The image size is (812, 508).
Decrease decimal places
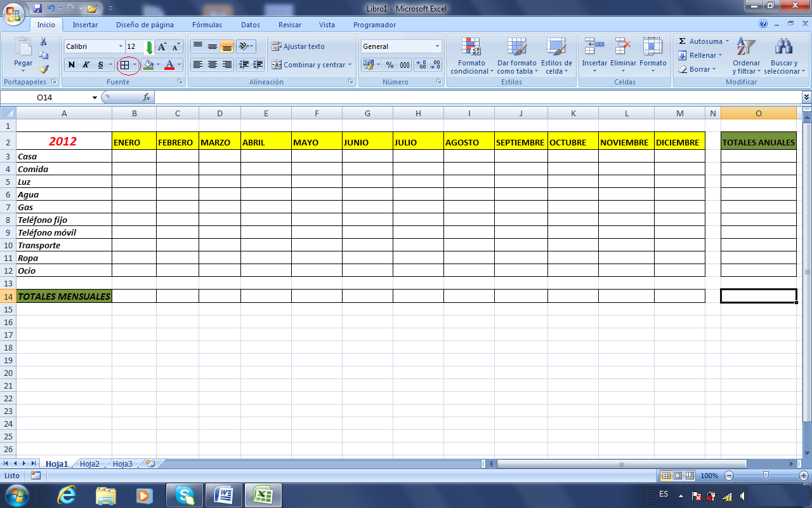(x=435, y=65)
